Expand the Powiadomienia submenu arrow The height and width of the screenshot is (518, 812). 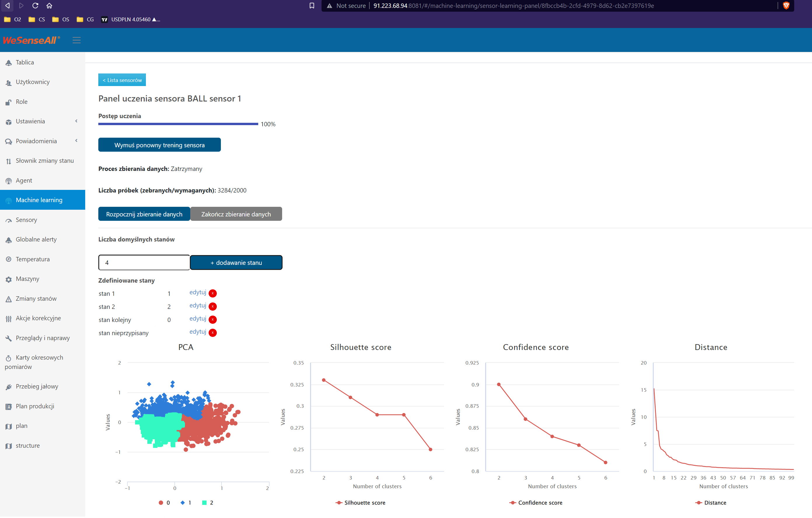coord(76,141)
